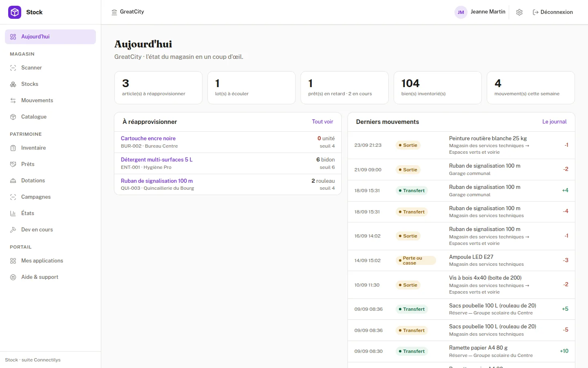The width and height of the screenshot is (588, 368).
Task: Click the lot(s) à écouler stat card
Action: click(x=252, y=88)
